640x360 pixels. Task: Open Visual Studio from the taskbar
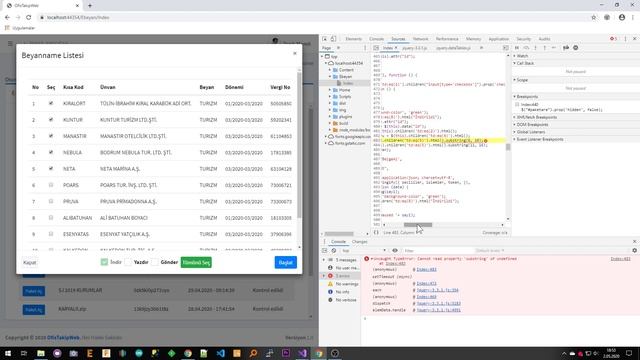pyautogui.click(x=302, y=353)
